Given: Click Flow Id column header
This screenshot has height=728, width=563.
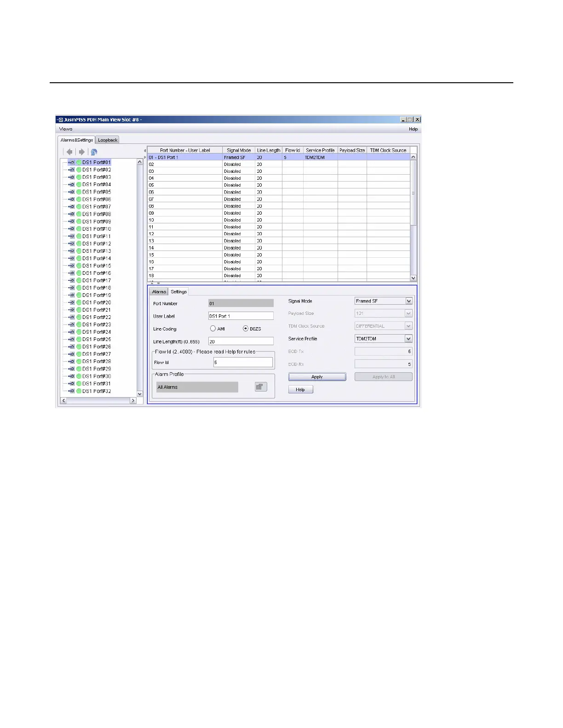Looking at the screenshot, I should click(x=293, y=150).
